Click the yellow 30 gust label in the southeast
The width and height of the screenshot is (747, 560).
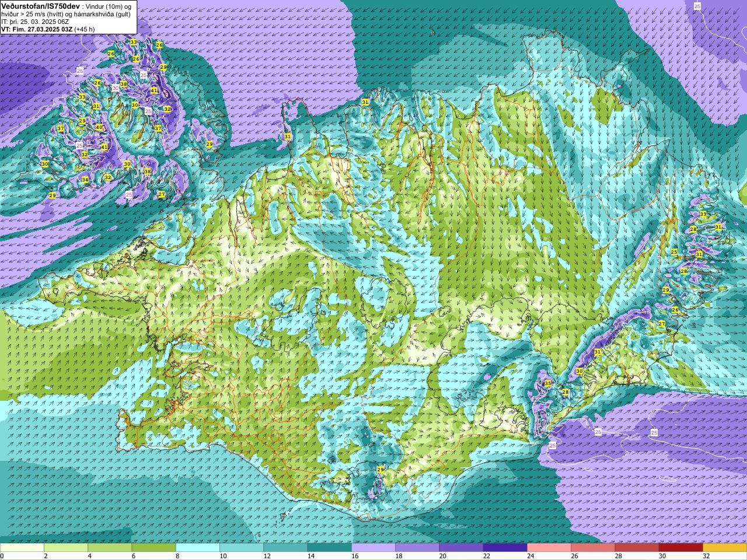[x=580, y=371]
